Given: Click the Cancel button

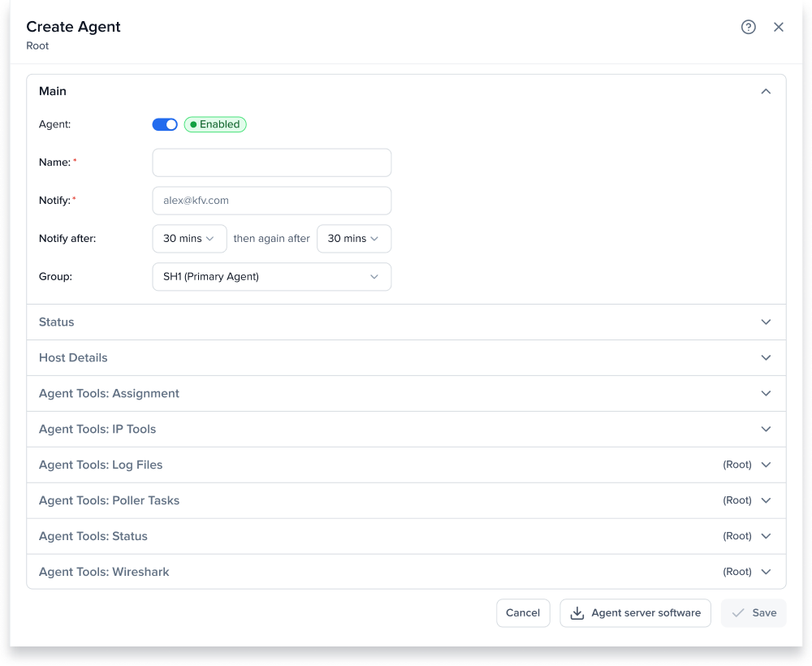Looking at the screenshot, I should 523,613.
